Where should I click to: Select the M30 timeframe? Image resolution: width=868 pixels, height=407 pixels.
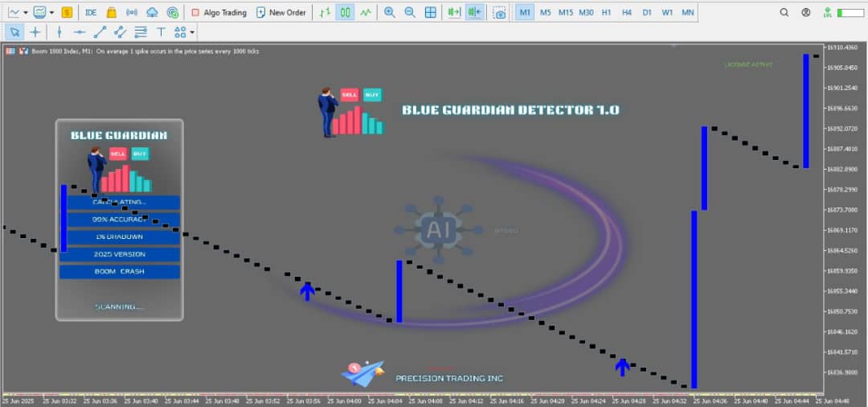pos(586,12)
